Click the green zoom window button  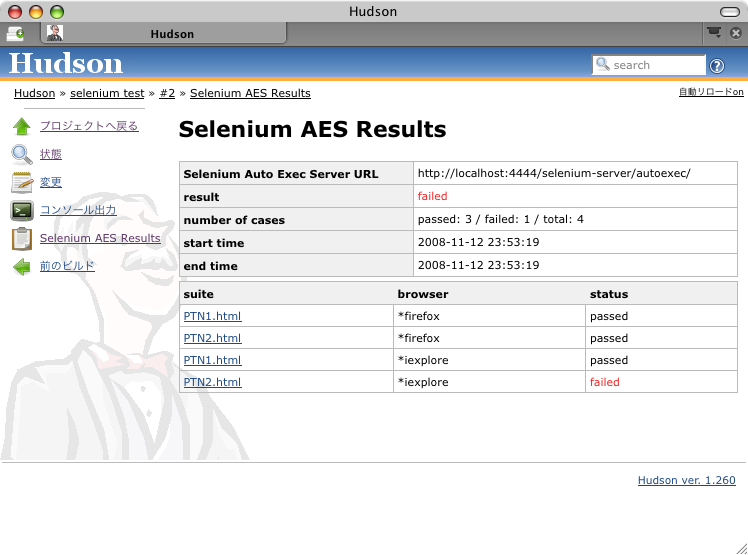(57, 11)
